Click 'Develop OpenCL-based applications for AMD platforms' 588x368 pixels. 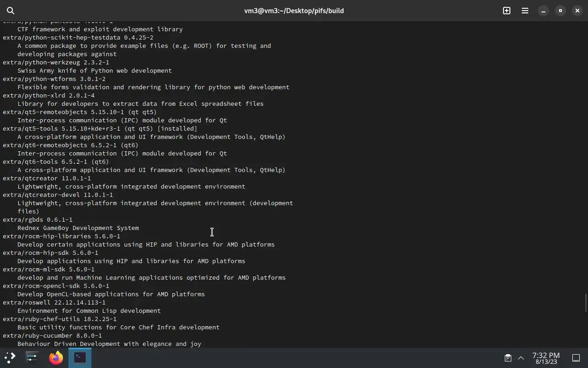(111, 294)
